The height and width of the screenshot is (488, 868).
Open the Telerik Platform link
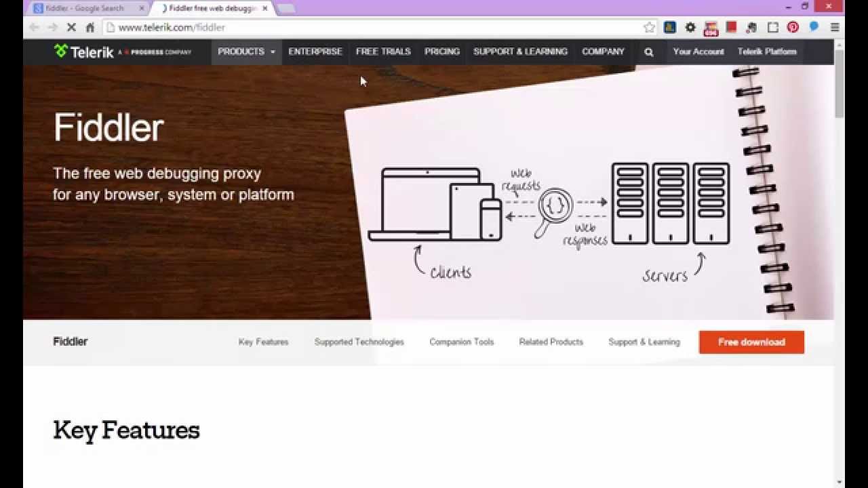pyautogui.click(x=767, y=52)
